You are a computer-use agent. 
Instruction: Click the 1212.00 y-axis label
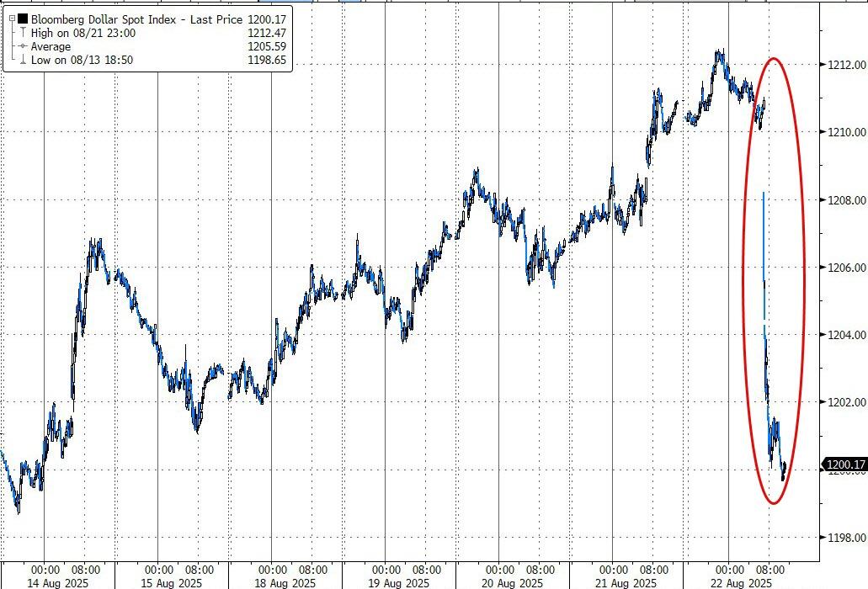tap(844, 65)
